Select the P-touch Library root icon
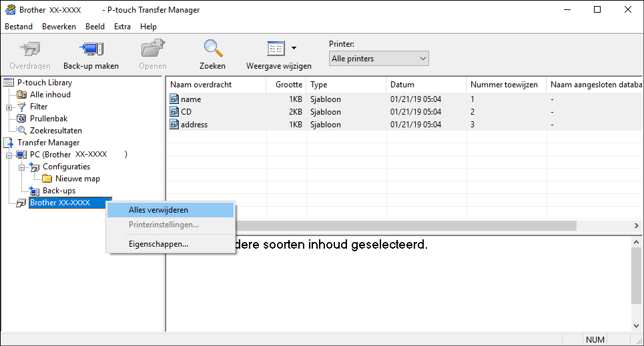 (x=9, y=83)
